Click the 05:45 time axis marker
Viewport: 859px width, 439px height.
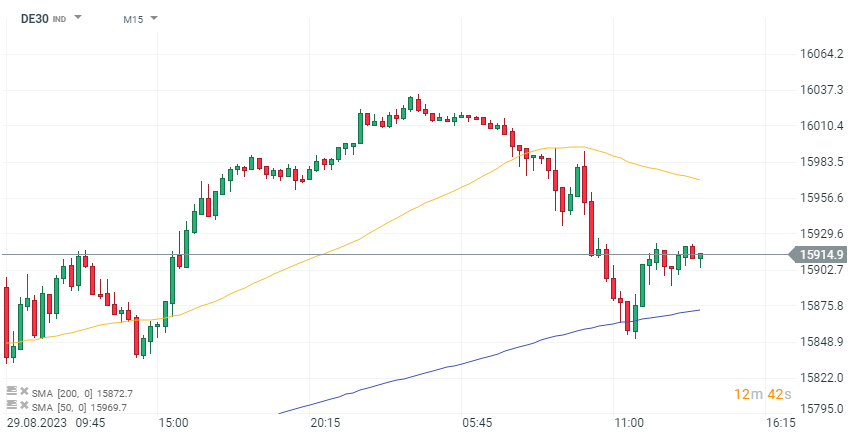click(478, 424)
